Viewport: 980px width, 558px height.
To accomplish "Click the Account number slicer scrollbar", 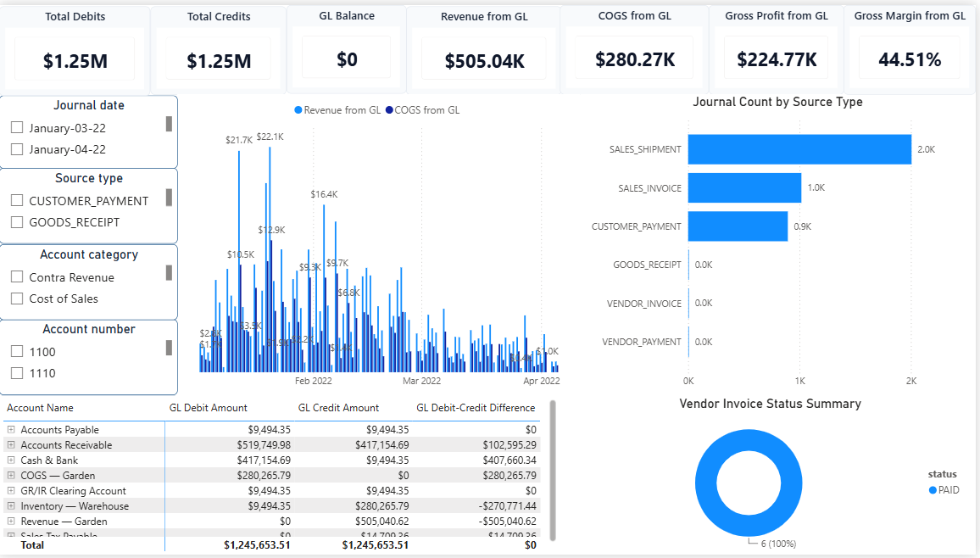I will tap(169, 348).
